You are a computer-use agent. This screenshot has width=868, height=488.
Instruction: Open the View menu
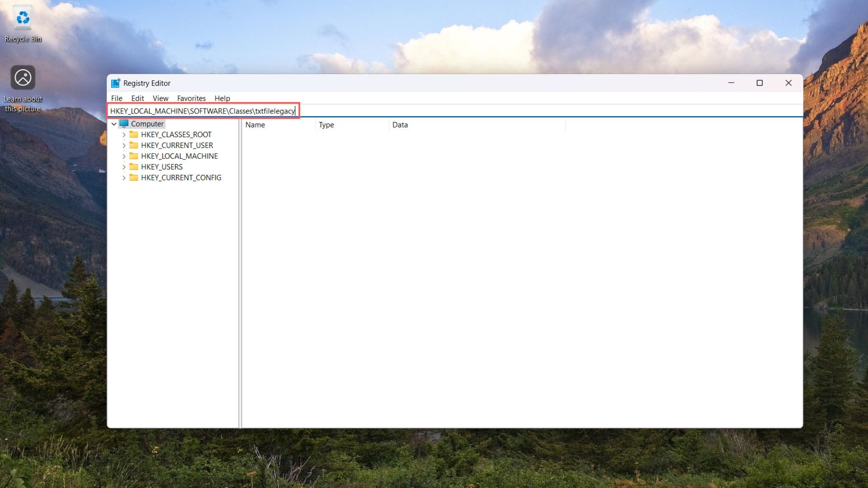pyautogui.click(x=160, y=98)
